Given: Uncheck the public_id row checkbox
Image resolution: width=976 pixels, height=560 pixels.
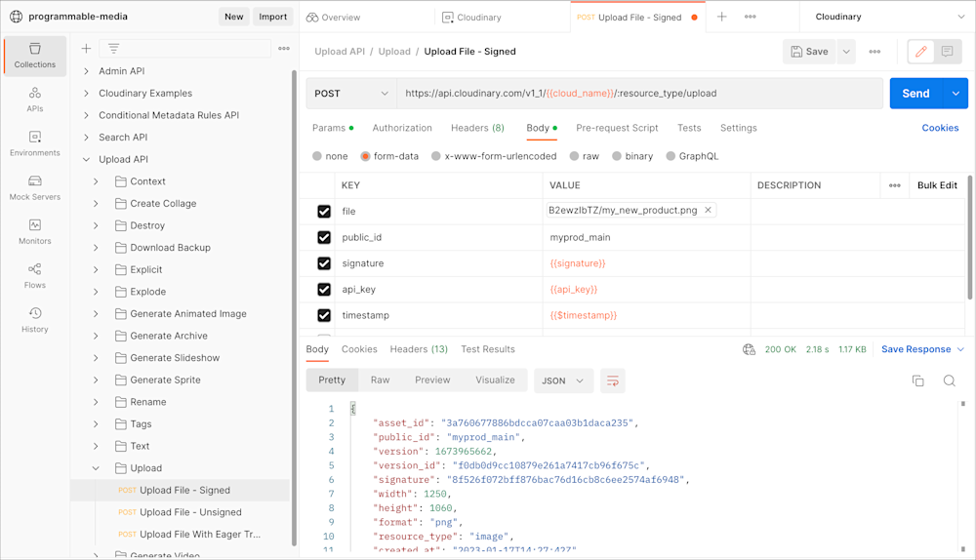Looking at the screenshot, I should tap(324, 237).
